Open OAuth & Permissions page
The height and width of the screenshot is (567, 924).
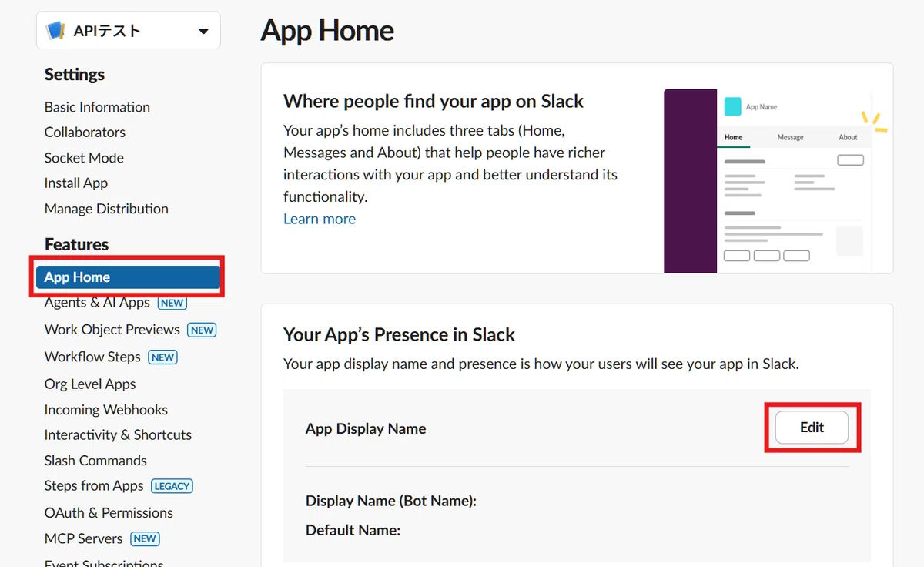point(109,513)
